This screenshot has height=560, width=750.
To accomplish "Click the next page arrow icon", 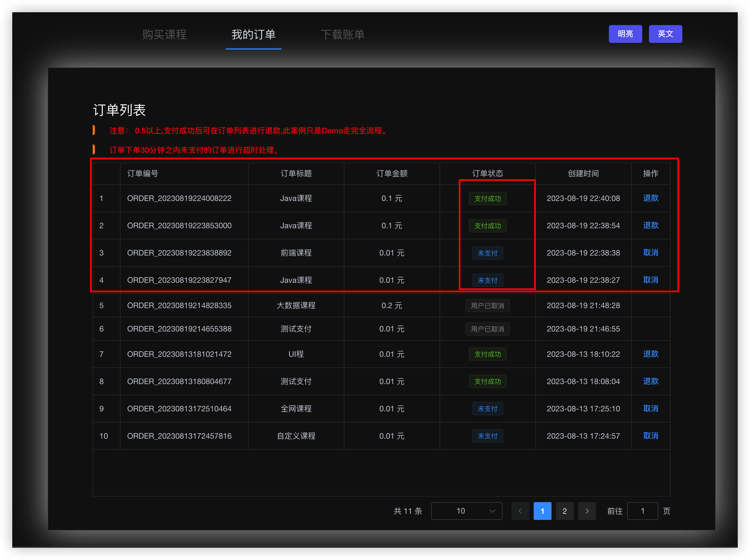I will [587, 511].
